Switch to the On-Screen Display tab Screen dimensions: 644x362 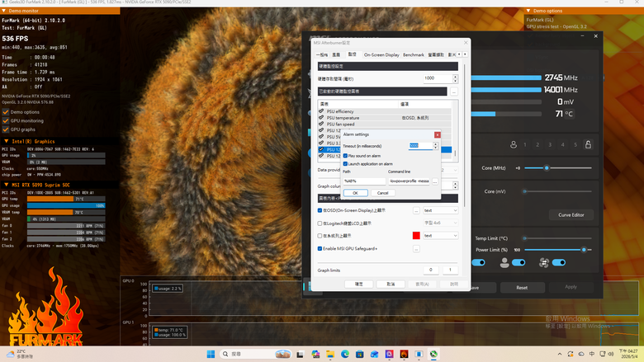click(x=381, y=54)
